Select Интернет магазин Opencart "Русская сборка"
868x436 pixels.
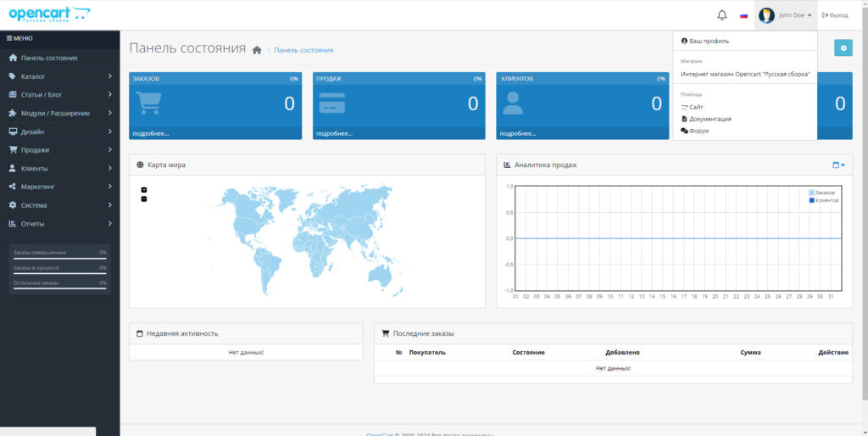pos(745,74)
